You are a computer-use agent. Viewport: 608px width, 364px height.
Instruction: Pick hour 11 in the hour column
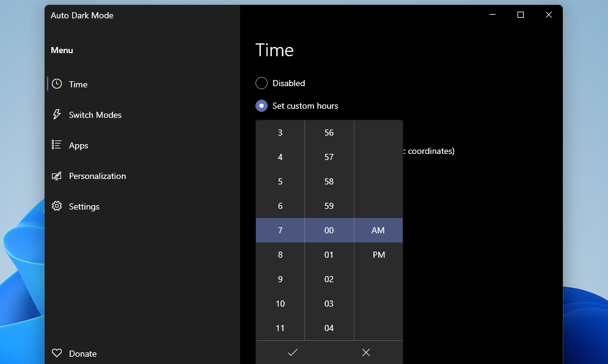(x=280, y=328)
